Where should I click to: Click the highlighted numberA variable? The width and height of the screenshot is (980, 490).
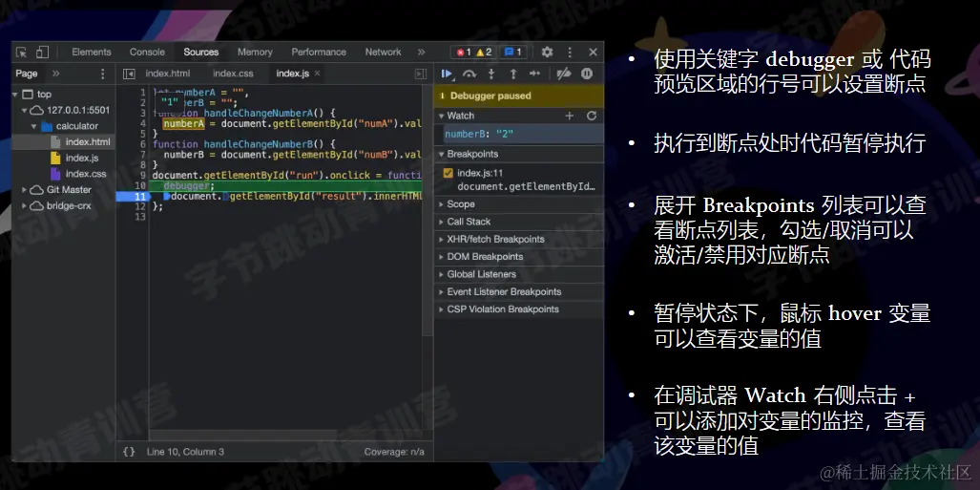(184, 124)
